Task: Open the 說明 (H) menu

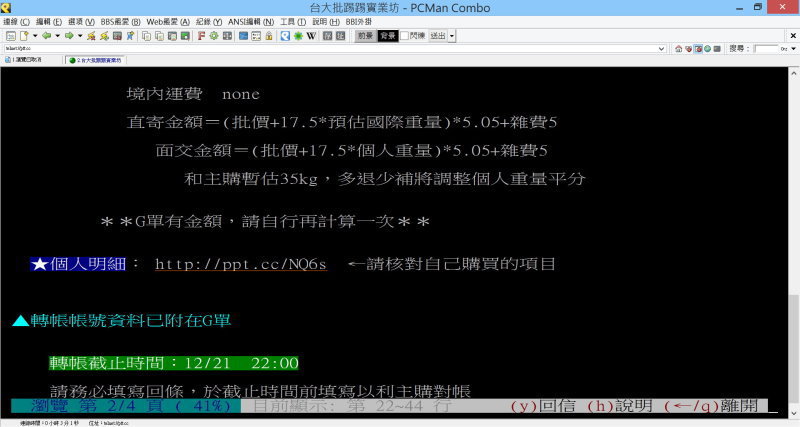Action: [x=326, y=22]
